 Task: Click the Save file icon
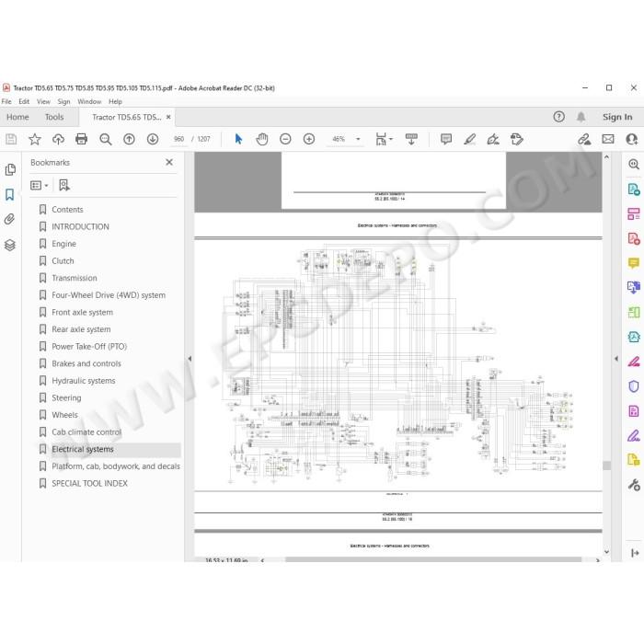pyautogui.click(x=11, y=139)
